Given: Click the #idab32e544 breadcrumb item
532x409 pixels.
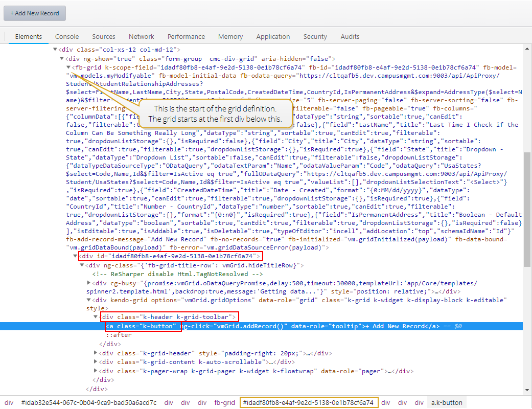Looking at the screenshot, I should pos(89,402).
